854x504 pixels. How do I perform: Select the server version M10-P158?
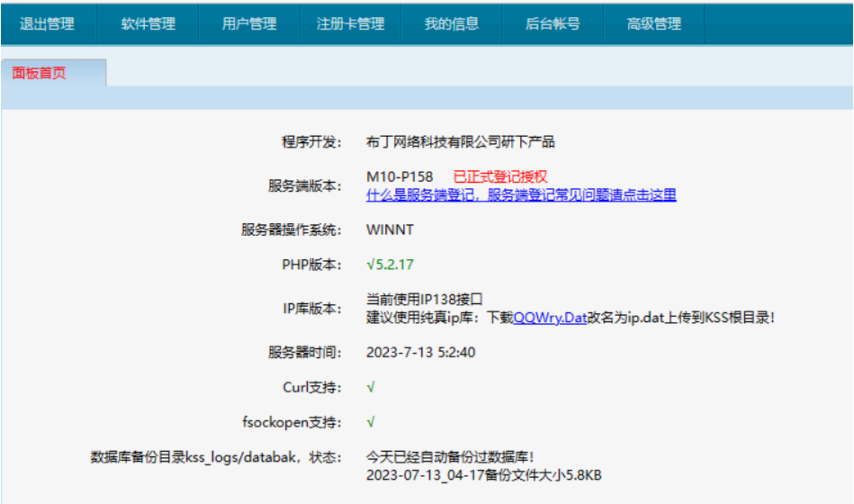pyautogui.click(x=400, y=176)
